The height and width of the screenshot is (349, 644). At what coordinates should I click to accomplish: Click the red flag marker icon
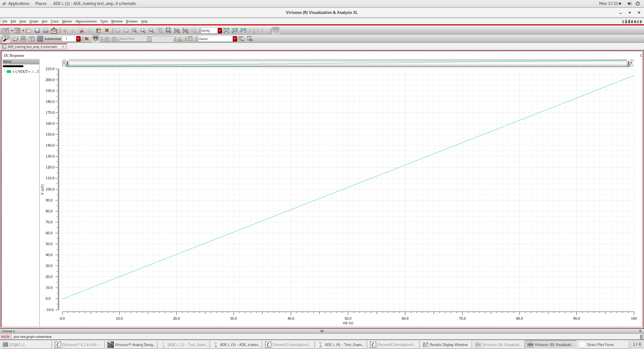(87, 39)
